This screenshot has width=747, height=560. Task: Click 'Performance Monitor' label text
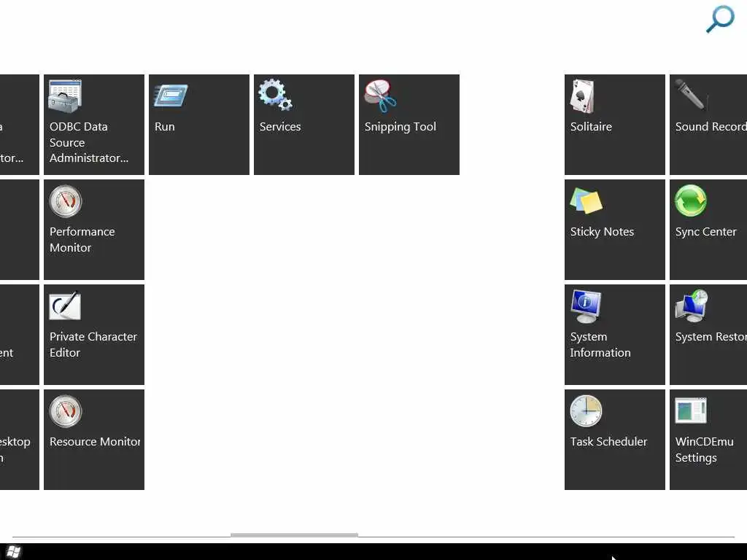[82, 239]
